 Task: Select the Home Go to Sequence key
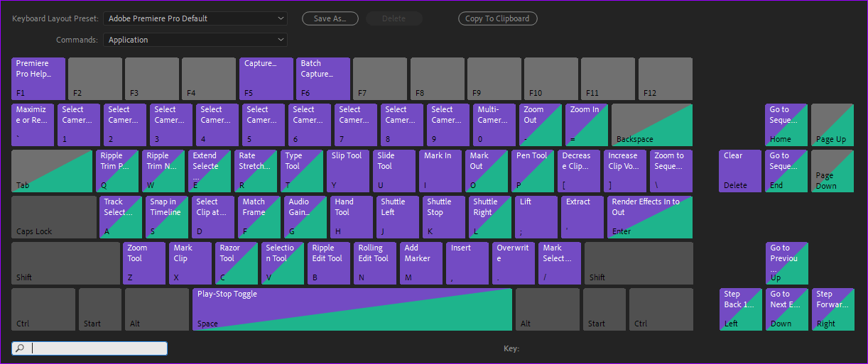pos(786,125)
